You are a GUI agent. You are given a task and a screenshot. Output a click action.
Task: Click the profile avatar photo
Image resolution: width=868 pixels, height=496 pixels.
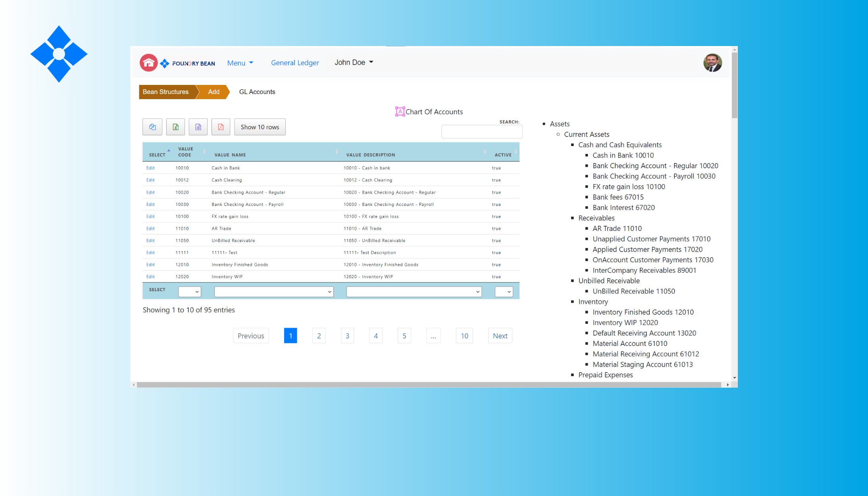tap(712, 63)
